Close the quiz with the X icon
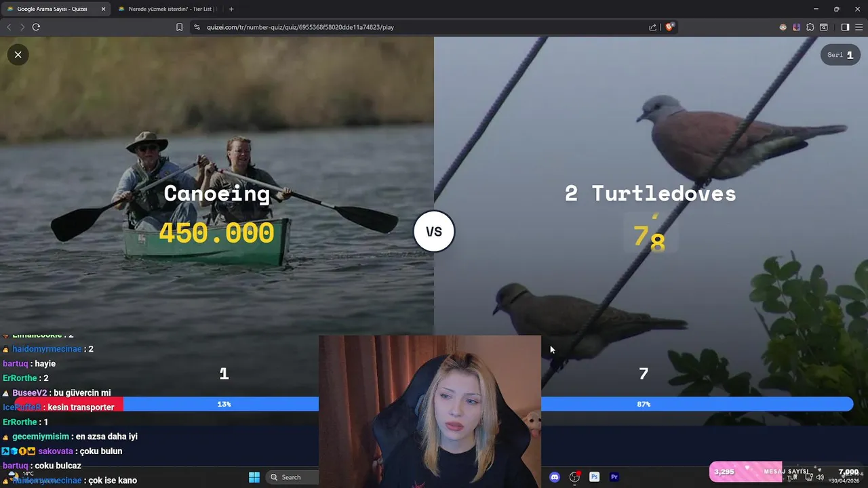The image size is (868, 488). 18,54
